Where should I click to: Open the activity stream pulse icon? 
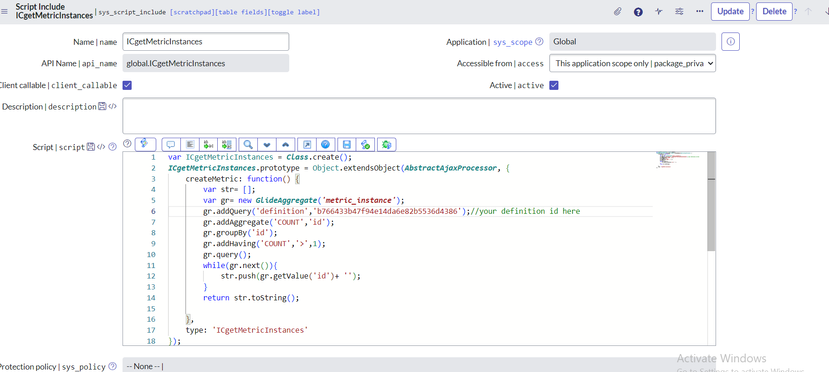pos(658,12)
